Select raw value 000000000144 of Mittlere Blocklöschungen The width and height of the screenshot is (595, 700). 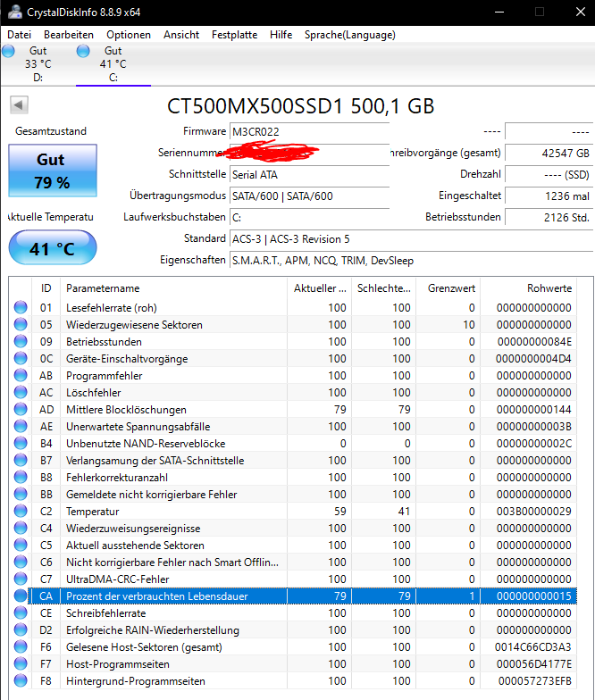tap(534, 409)
